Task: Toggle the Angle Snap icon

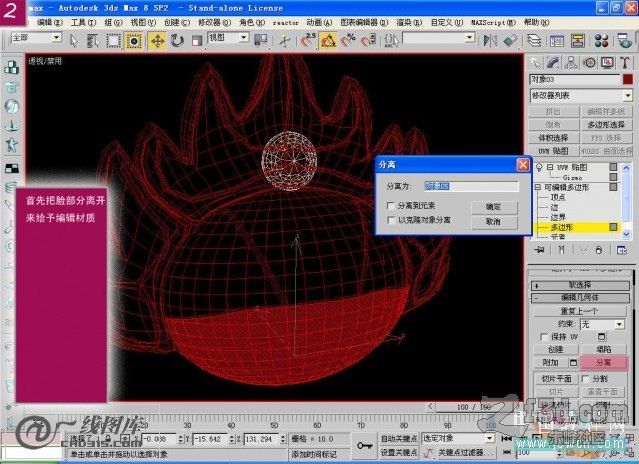Action: 328,40
